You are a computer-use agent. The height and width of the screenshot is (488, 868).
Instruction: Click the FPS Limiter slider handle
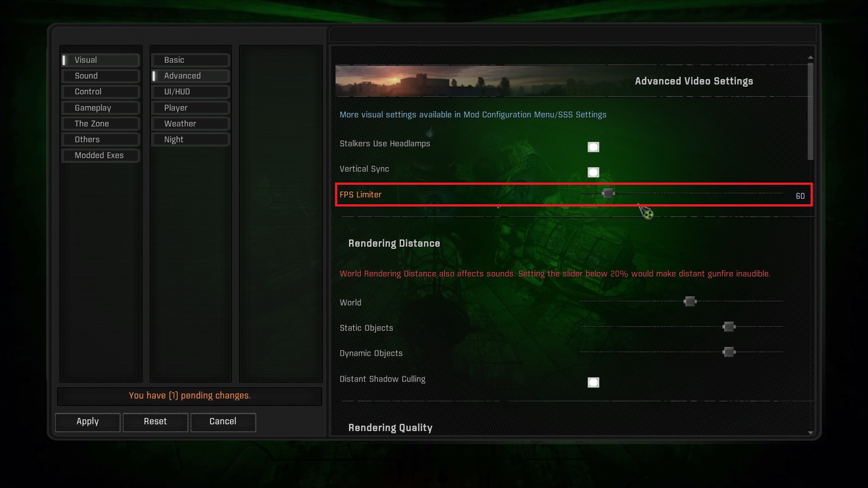click(608, 194)
